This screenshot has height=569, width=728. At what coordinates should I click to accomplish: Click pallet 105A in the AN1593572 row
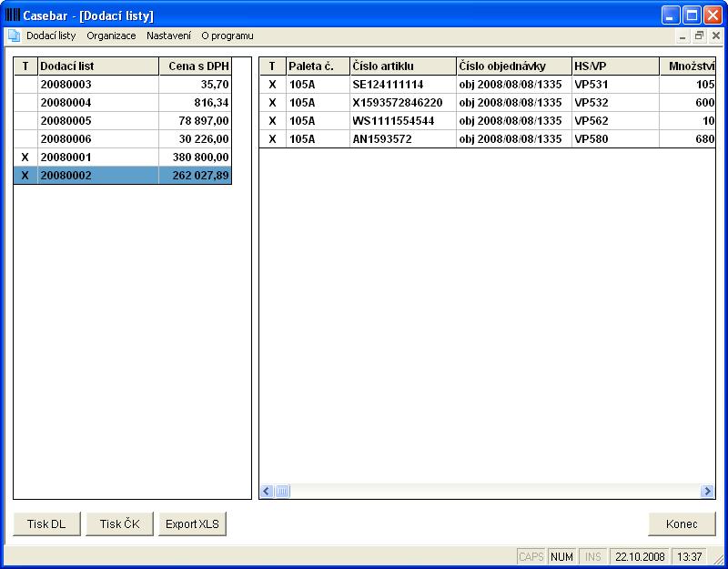coord(302,139)
